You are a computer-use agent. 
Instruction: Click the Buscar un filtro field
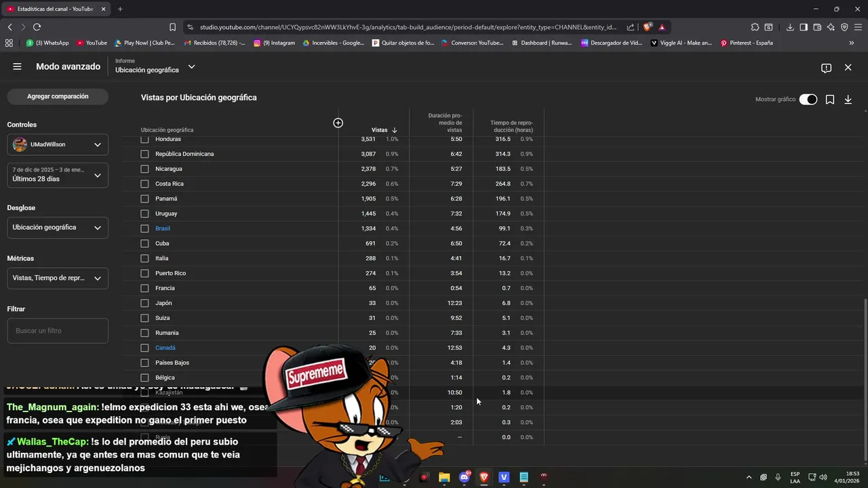click(x=58, y=331)
